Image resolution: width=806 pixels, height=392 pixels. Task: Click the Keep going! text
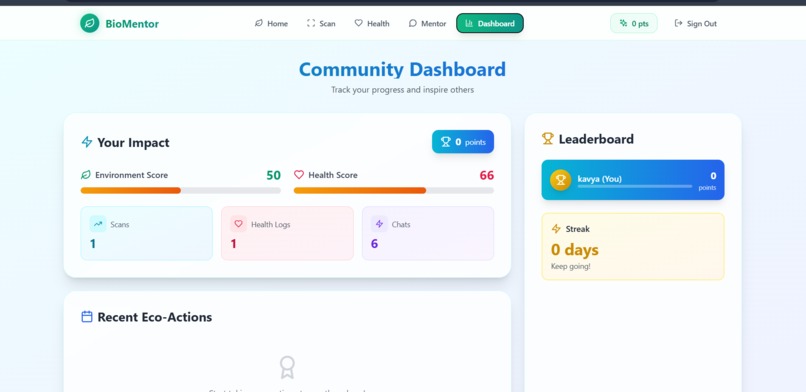(x=571, y=267)
